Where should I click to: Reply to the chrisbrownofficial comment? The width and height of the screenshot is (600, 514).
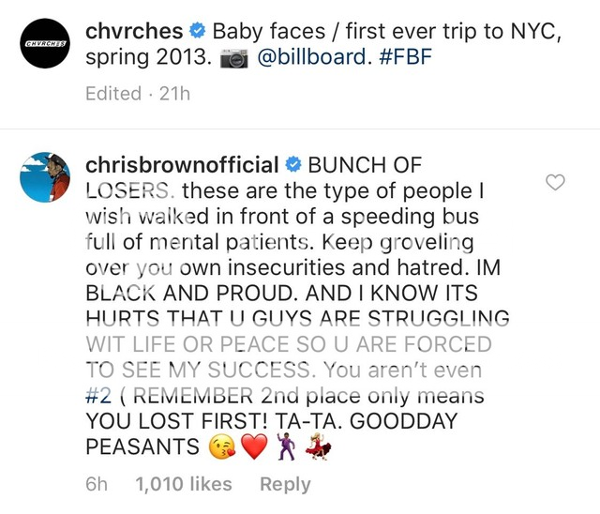click(285, 484)
